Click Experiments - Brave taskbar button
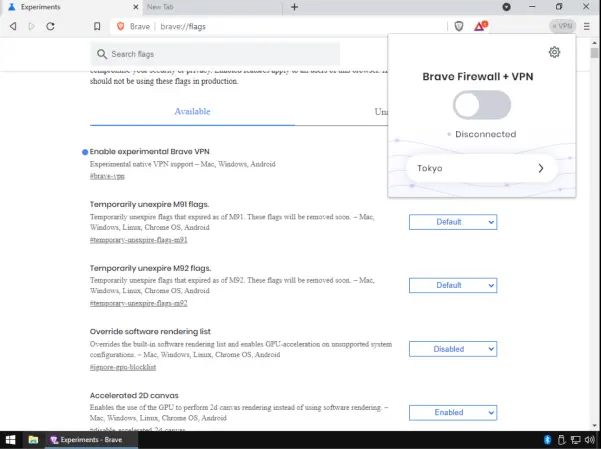Viewport: 601px width, 449px height. point(92,440)
